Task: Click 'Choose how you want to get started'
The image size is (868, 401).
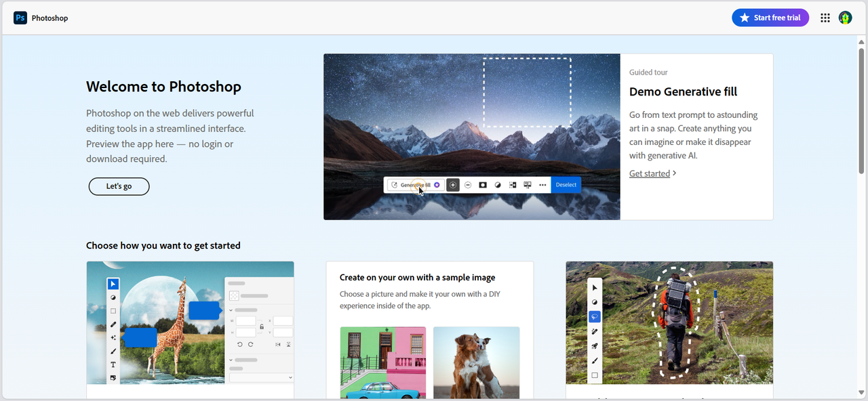Action: 163,245
